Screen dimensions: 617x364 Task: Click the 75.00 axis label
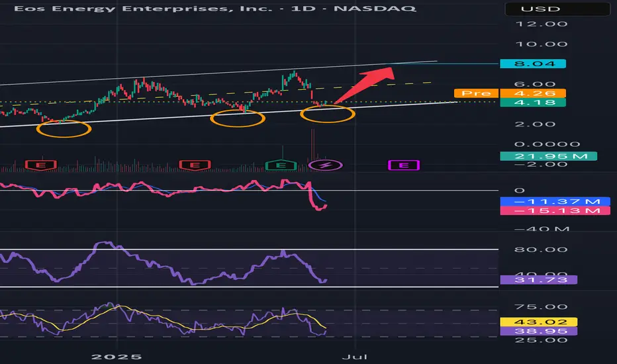(x=541, y=307)
